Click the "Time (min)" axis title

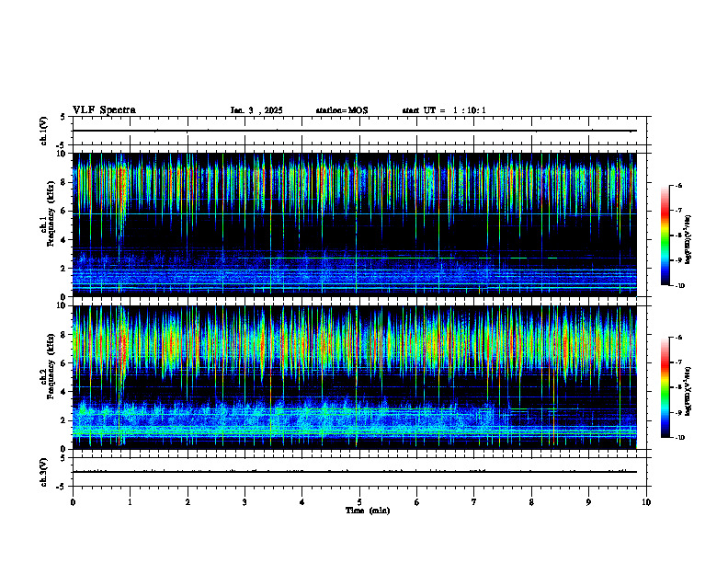click(x=368, y=511)
